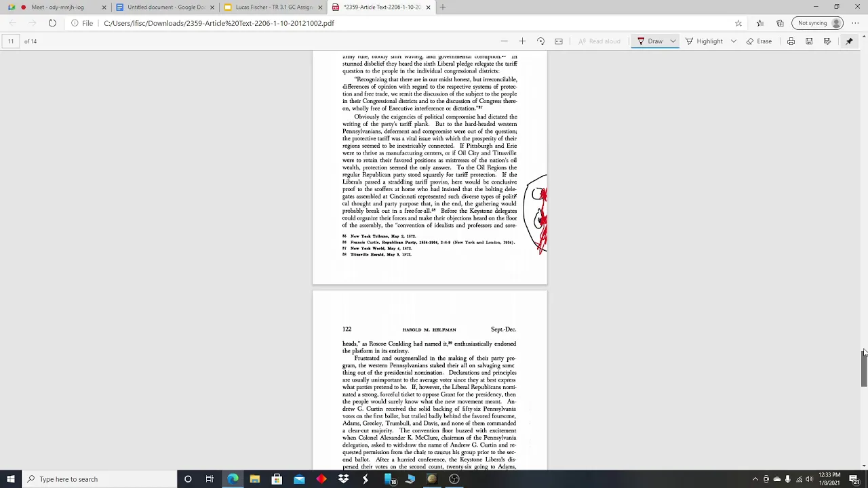The height and width of the screenshot is (488, 868).
Task: Refresh the page
Action: point(52,23)
